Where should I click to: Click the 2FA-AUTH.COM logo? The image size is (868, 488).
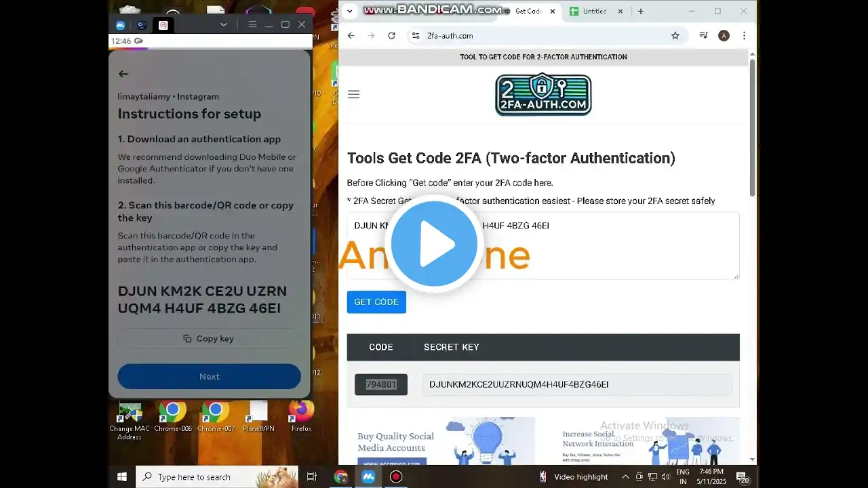click(x=543, y=94)
